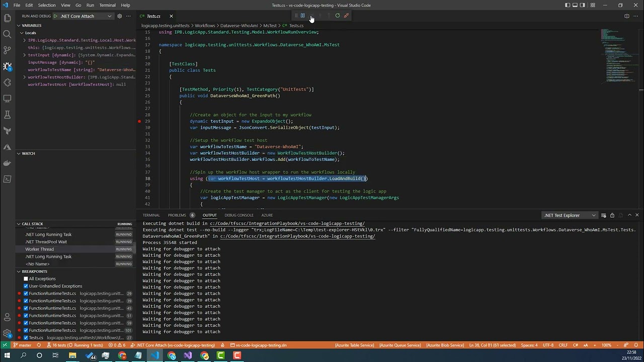644x362 pixels.
Task: Uncheck the User-Unhandled Exceptions breakpoint
Action: 26,286
